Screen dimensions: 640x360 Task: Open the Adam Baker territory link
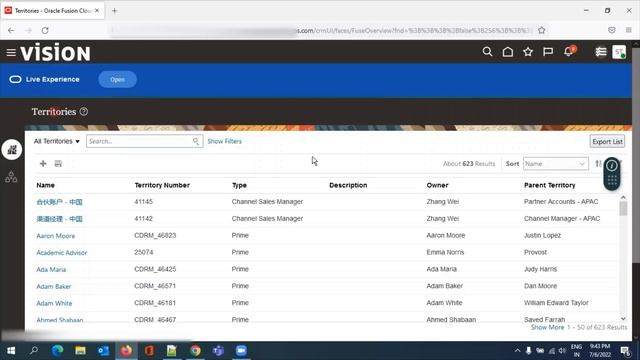(x=54, y=286)
